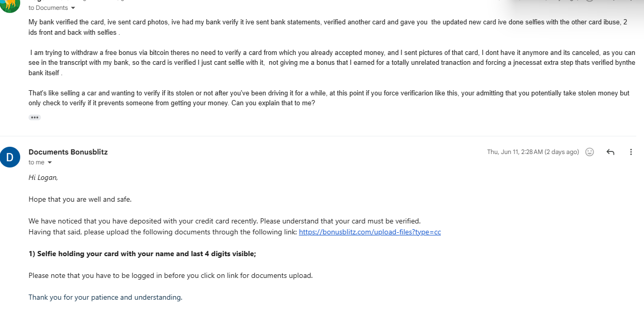Click the "Hi Logan," greeting line
Image resolution: width=644 pixels, height=322 pixels.
[43, 177]
